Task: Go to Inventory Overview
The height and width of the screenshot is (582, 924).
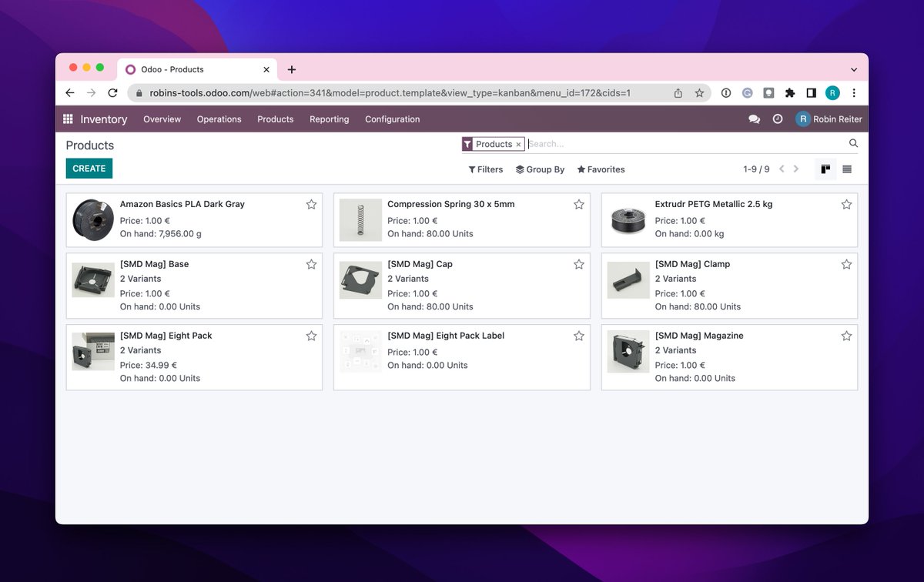Action: point(162,119)
